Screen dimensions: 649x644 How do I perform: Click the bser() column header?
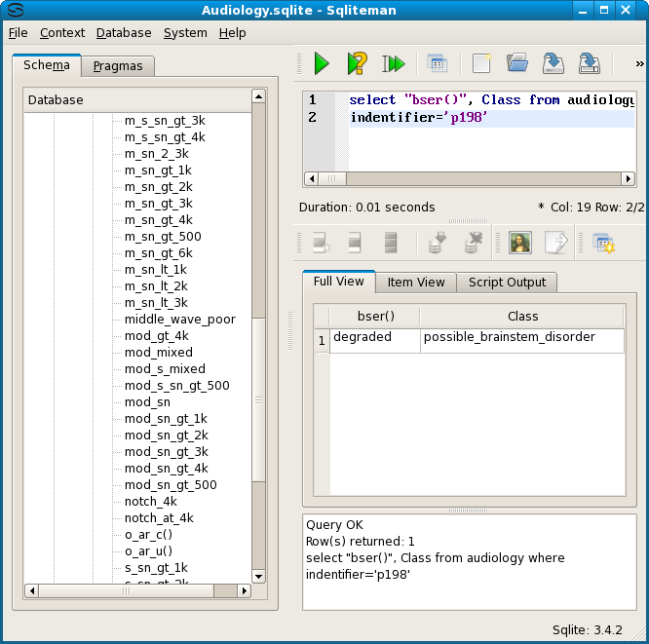point(375,316)
